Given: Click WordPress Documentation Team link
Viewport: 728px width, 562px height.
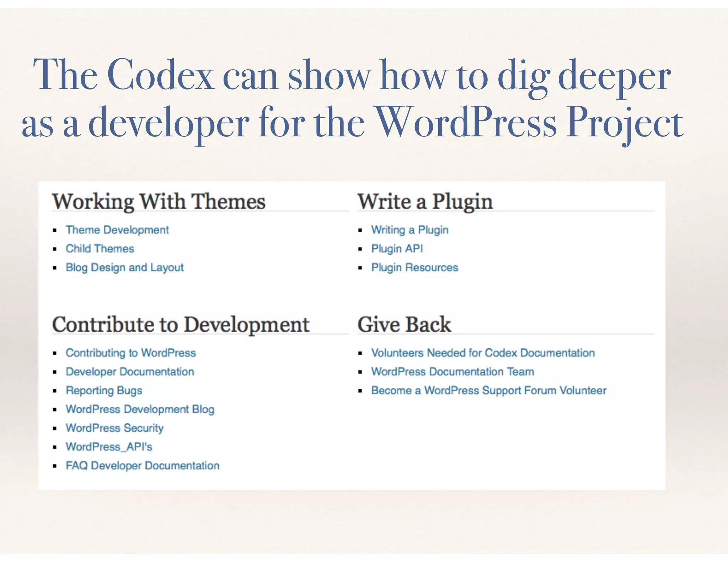Looking at the screenshot, I should [x=453, y=372].
